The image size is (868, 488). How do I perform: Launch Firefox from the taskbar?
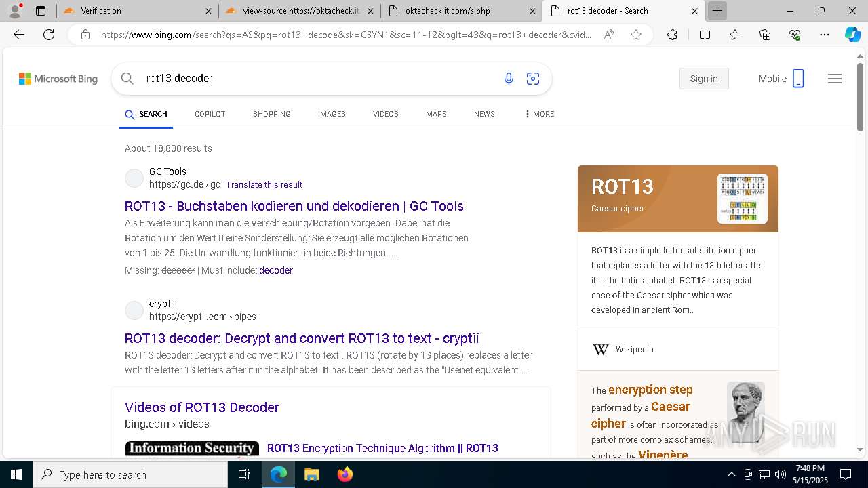click(344, 474)
